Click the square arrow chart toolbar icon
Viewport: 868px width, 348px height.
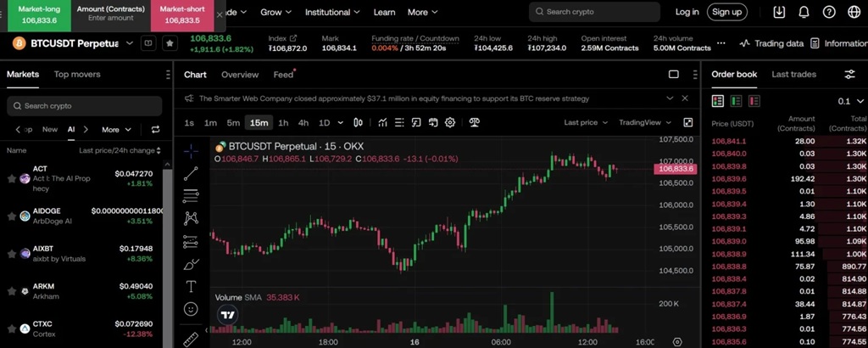[x=416, y=122]
